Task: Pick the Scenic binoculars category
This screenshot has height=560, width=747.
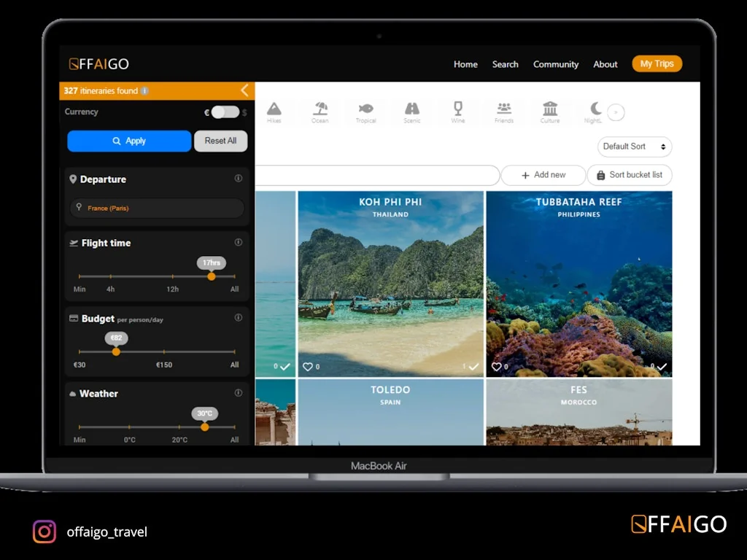Action: point(412,111)
